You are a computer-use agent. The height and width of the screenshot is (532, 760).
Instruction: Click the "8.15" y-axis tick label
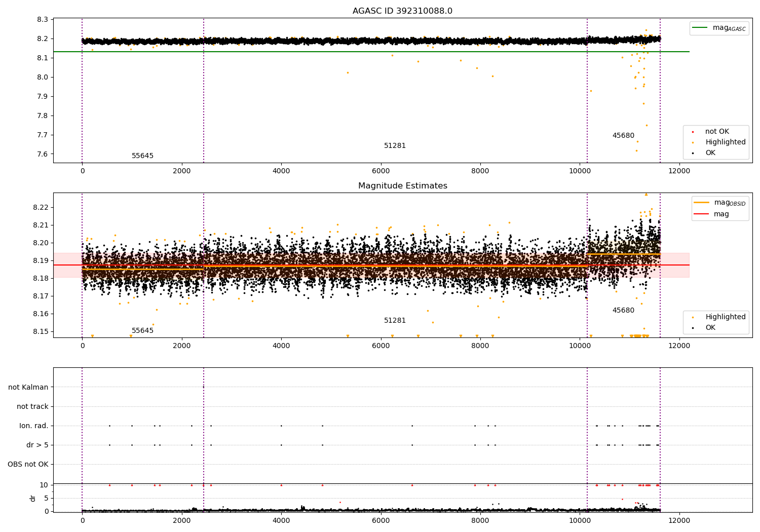[x=41, y=332]
